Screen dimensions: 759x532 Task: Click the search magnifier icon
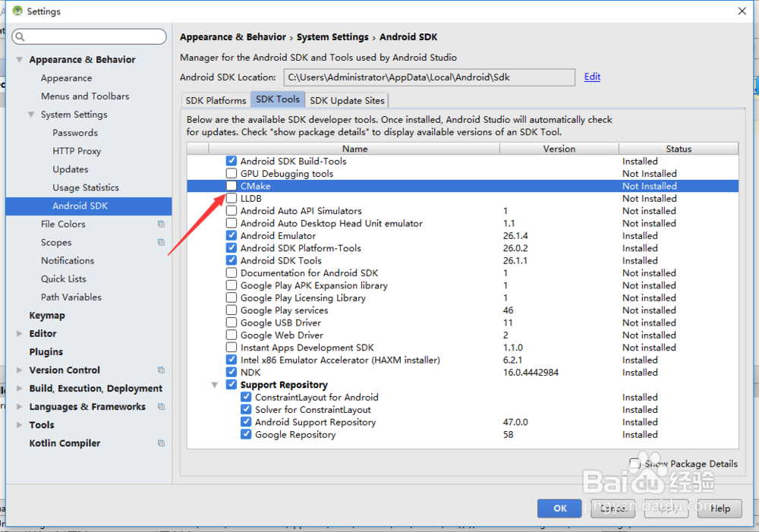point(20,36)
